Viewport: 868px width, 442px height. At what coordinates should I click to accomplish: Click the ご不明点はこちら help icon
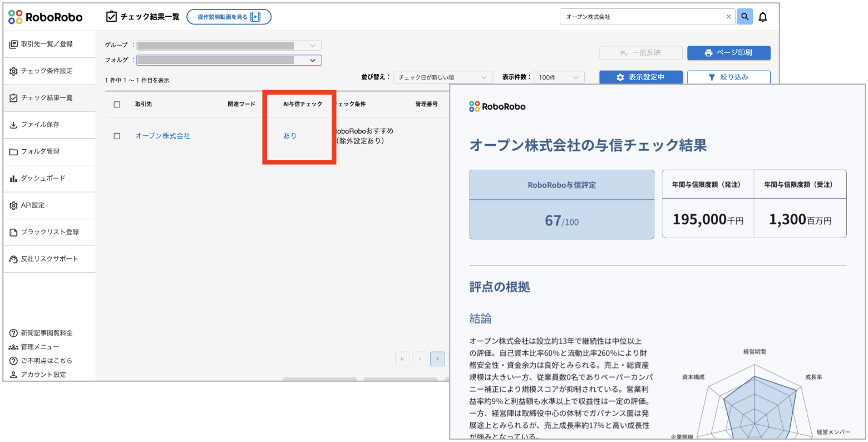[13, 361]
